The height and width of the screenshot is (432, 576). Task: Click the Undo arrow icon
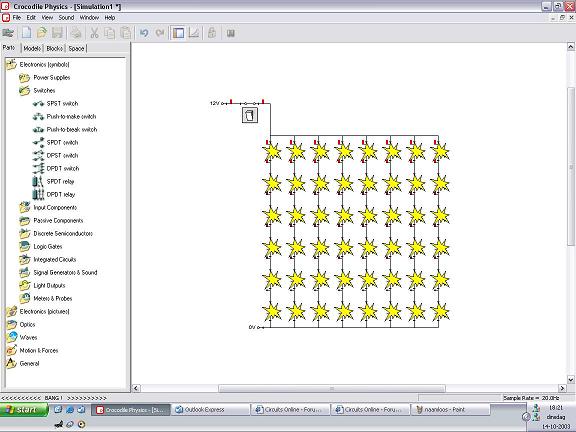(144, 33)
